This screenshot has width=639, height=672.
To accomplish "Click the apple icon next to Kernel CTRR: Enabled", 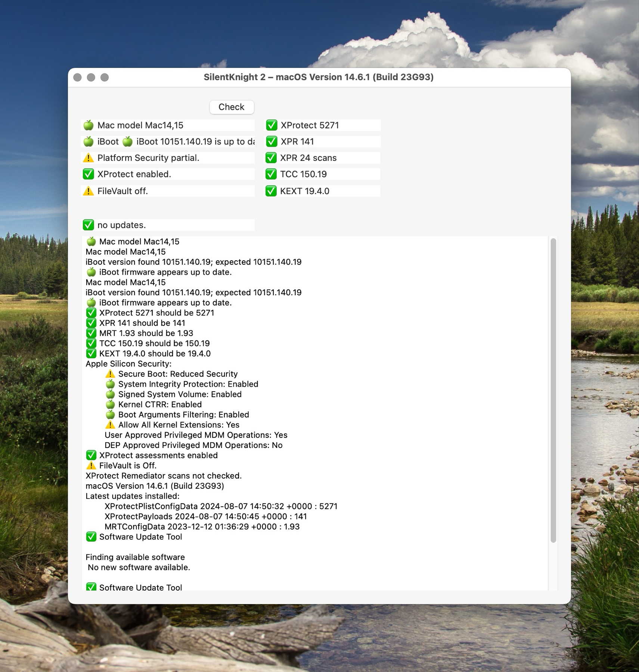I will pyautogui.click(x=110, y=404).
